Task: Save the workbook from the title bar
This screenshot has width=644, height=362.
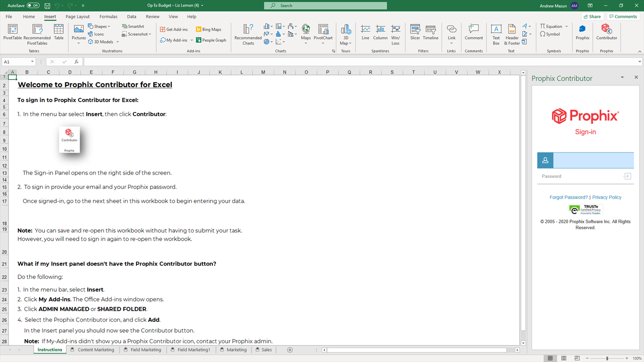Action: pyautogui.click(x=47, y=6)
